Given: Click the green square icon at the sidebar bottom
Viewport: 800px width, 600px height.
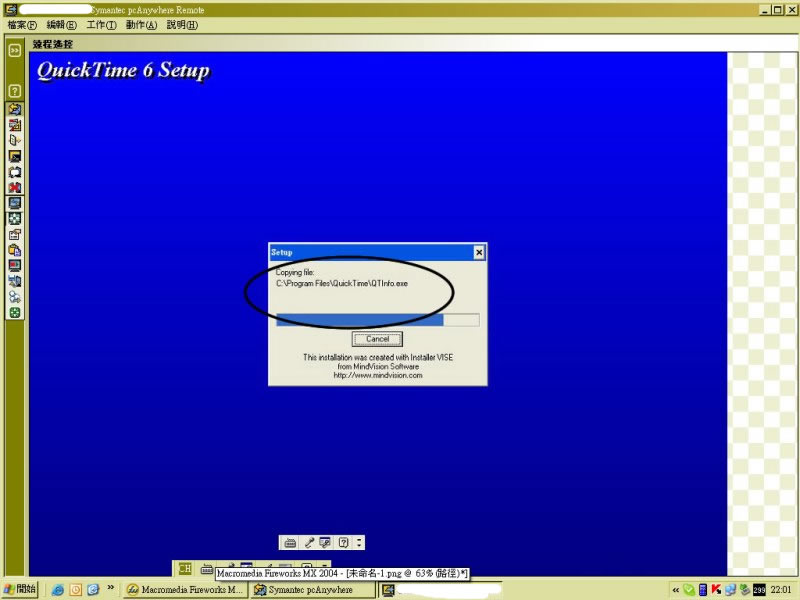Looking at the screenshot, I should coord(15,313).
